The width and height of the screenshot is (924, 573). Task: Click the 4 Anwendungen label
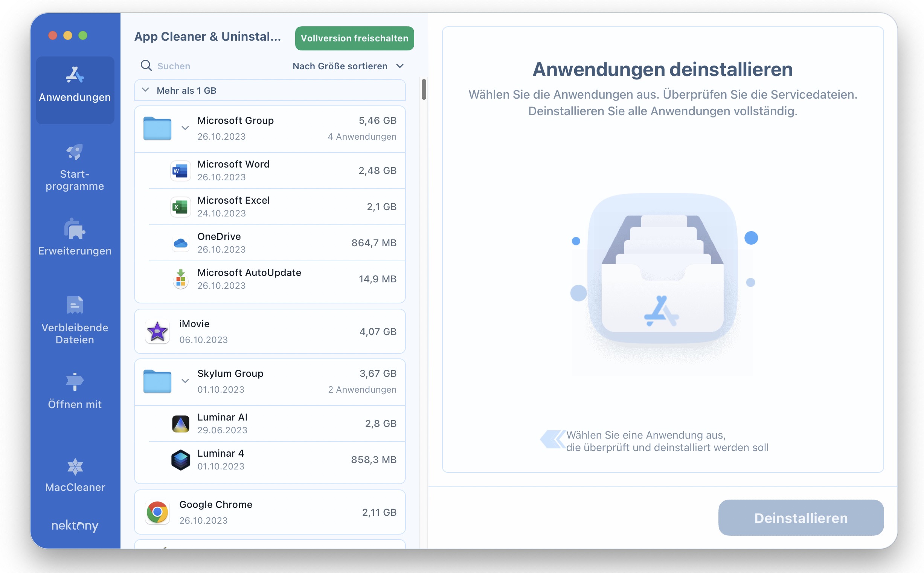tap(362, 136)
